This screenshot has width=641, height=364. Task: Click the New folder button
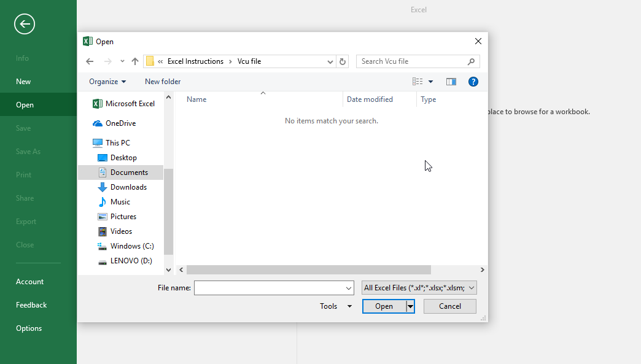(163, 82)
